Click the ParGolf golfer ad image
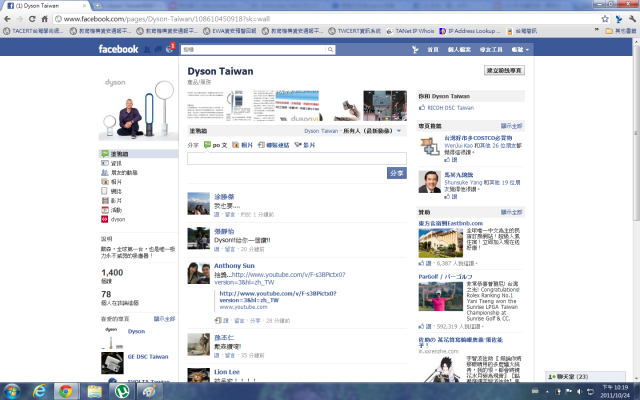640x400 pixels. pyautogui.click(x=440, y=296)
